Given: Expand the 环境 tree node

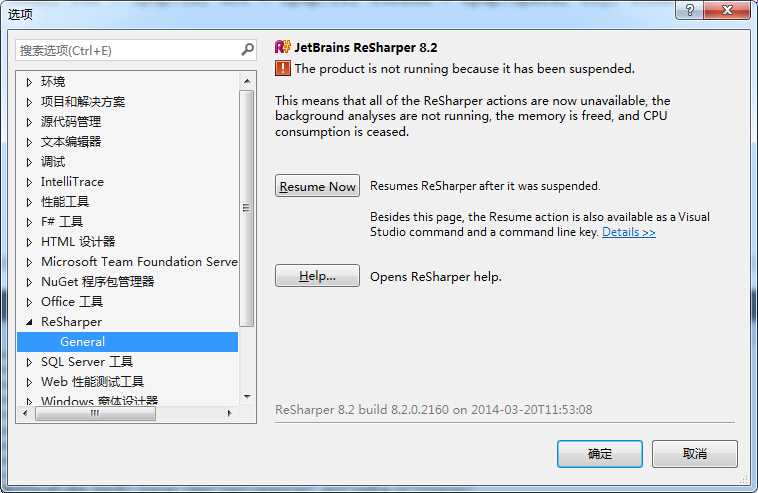Looking at the screenshot, I should [29, 82].
